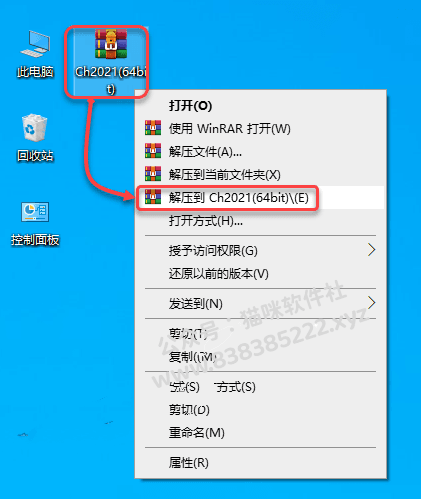Choose 使用 WinRAR 打开(W)
Viewport: 421px width, 499px height.
(x=229, y=129)
